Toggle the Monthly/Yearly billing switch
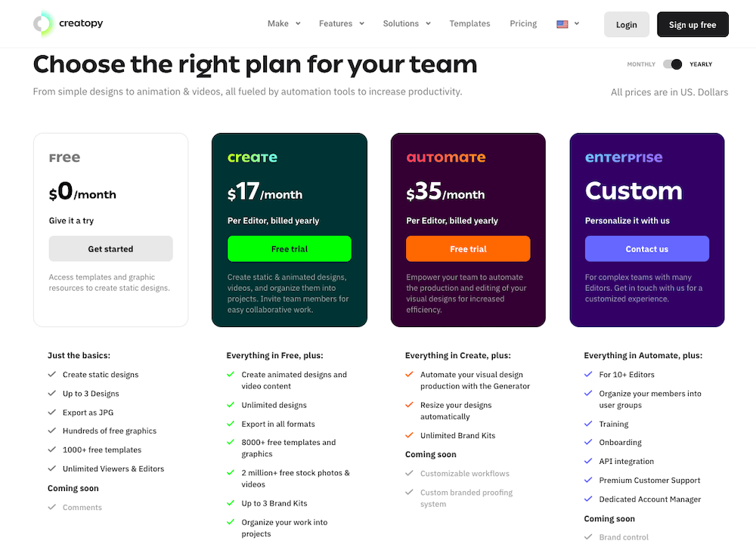Viewport: 756px width, 544px height. [673, 64]
